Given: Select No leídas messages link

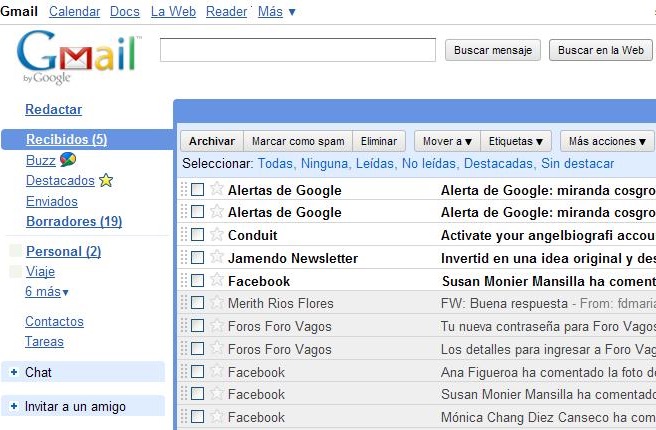Looking at the screenshot, I should tap(430, 164).
